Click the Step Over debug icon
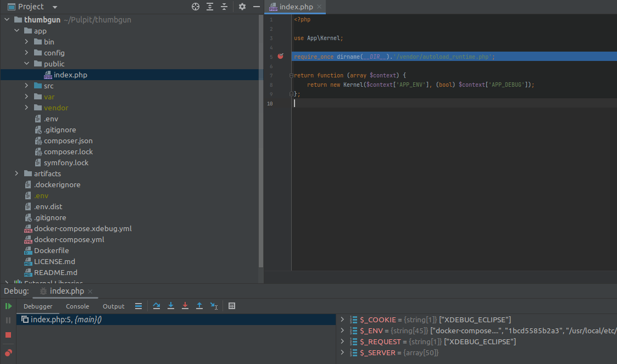 coord(157,306)
